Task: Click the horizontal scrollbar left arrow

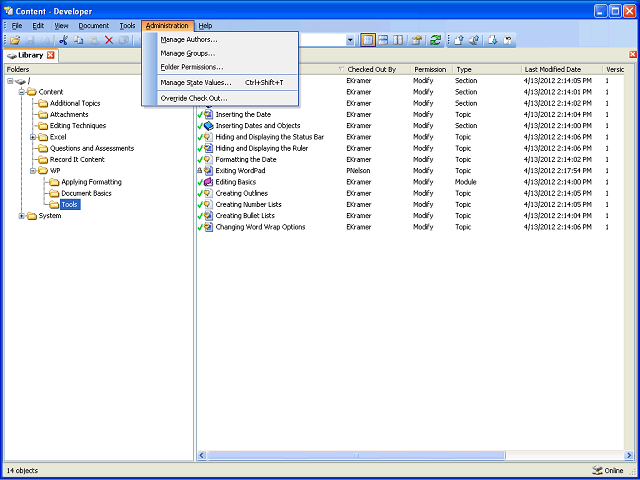Action: pos(202,455)
